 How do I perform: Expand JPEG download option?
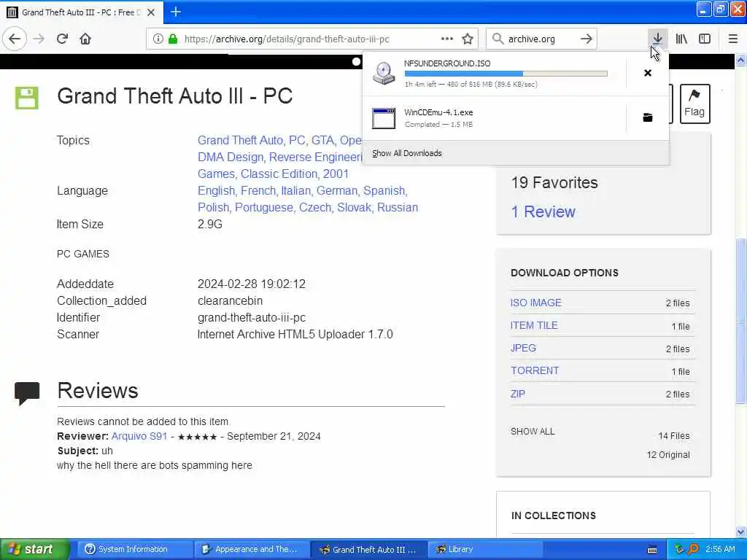tap(523, 348)
